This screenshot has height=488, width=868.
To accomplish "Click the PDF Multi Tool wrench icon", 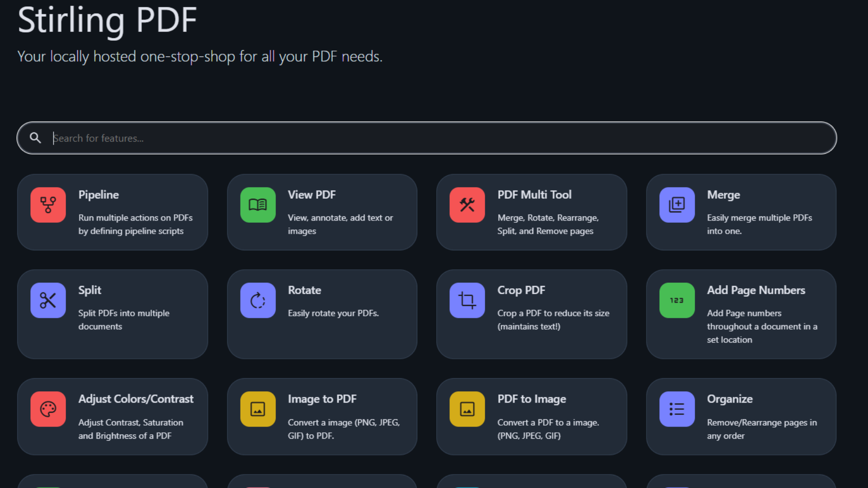I will (467, 205).
